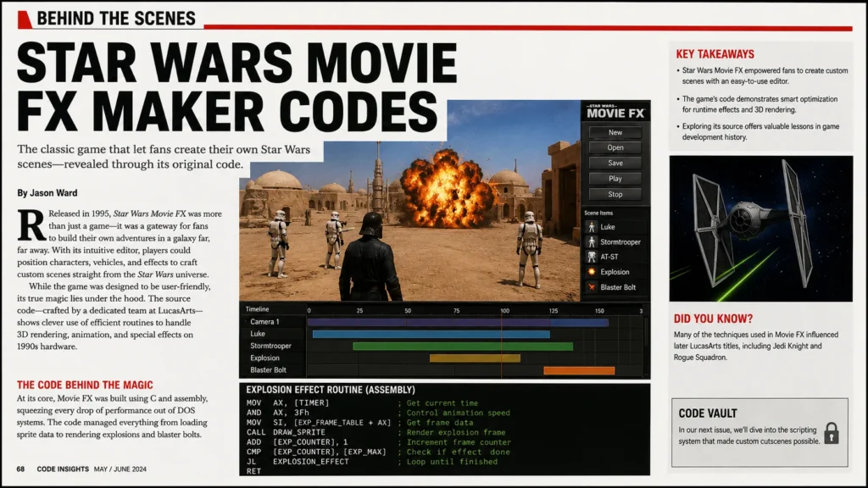
Task: Click the 'MOV AX, [TIMER]' code line
Action: 288,402
